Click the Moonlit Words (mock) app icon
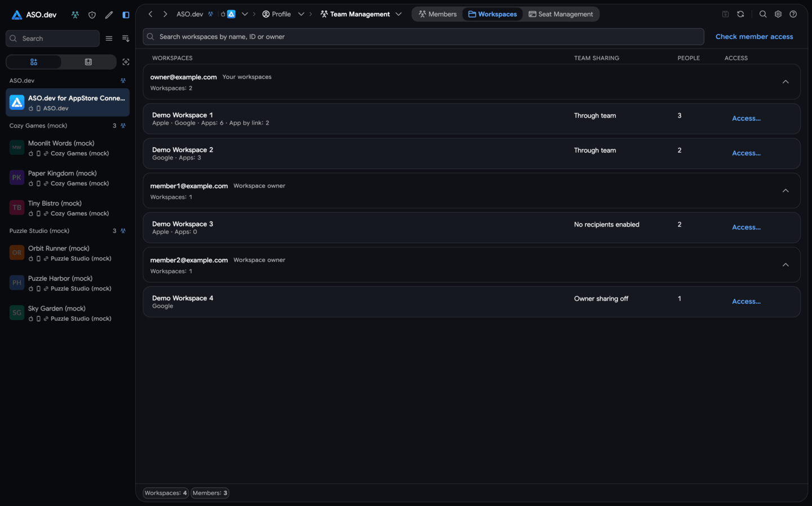 (x=17, y=148)
